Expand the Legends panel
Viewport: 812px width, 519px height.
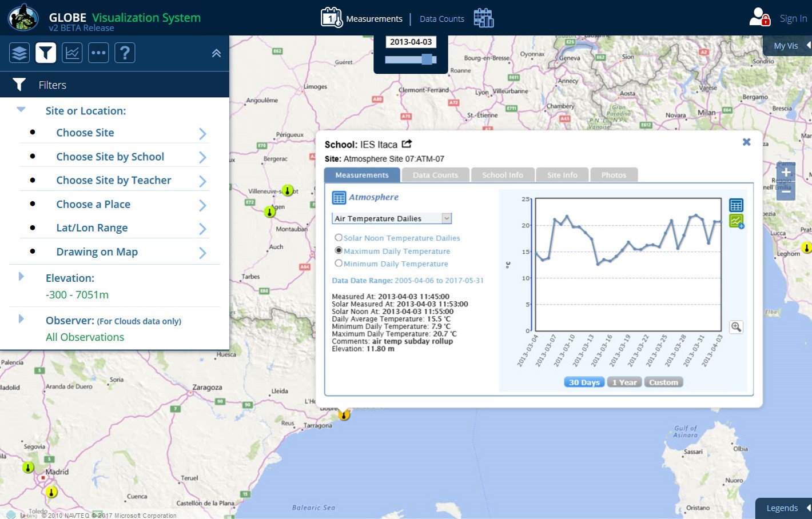(x=784, y=508)
